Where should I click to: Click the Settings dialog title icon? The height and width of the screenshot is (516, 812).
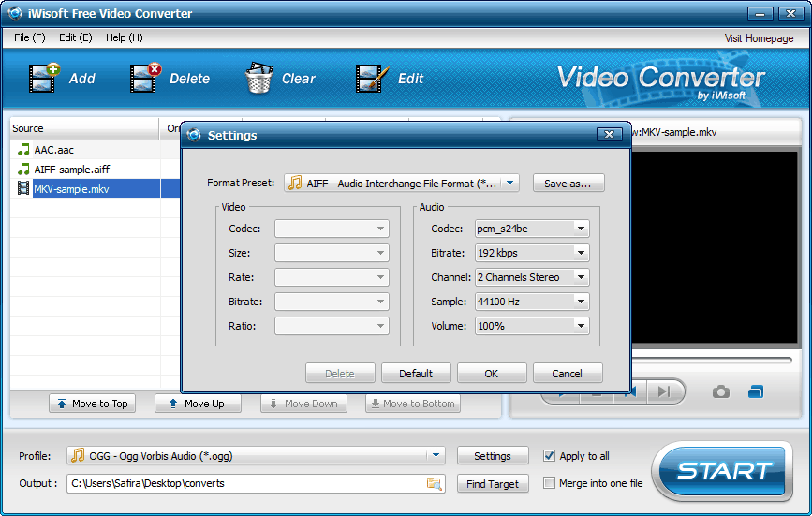tap(194, 135)
